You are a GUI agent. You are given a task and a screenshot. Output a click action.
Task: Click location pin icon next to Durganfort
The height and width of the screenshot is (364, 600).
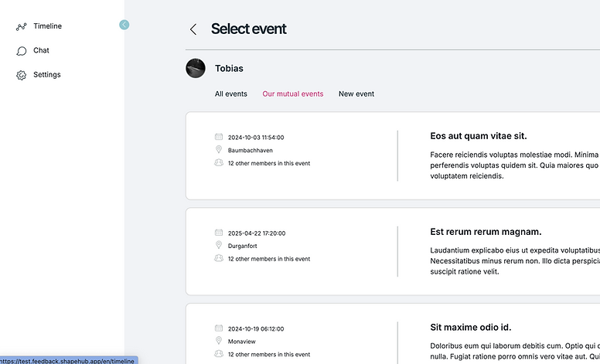coord(219,246)
